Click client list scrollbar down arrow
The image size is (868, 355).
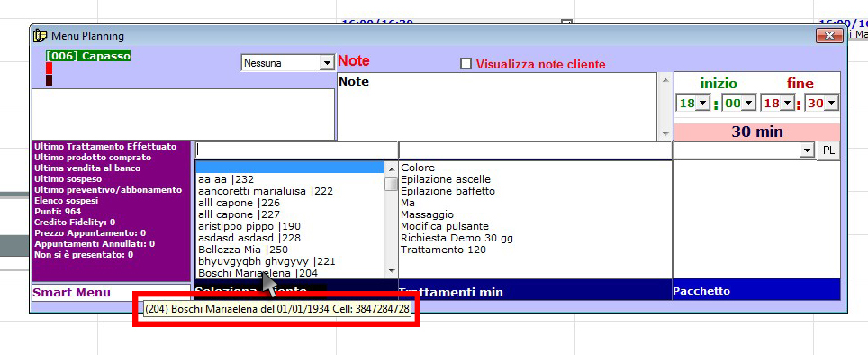392,271
